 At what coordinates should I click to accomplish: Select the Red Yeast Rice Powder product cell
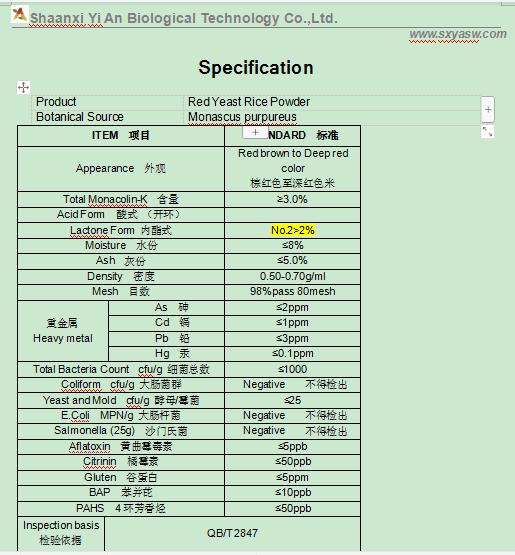[332, 102]
